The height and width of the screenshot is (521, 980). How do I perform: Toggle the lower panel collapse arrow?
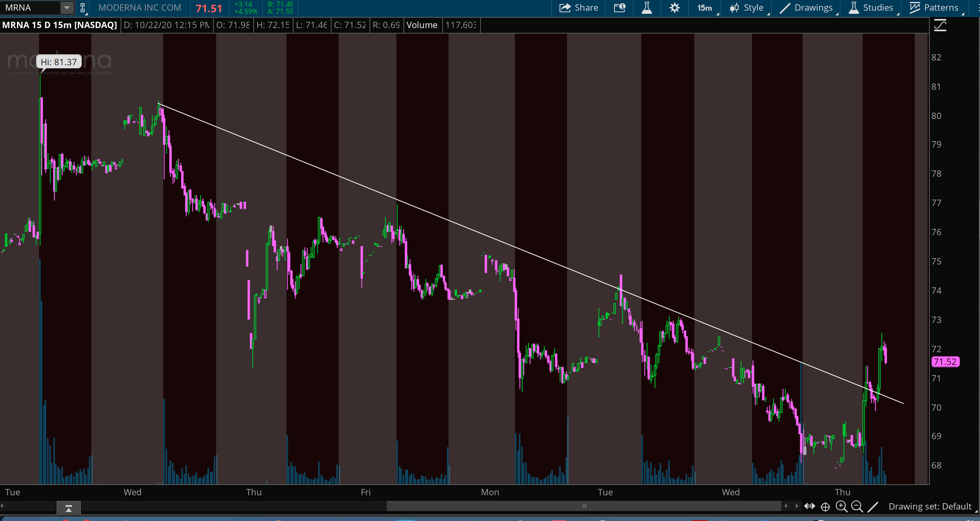tap(69, 508)
